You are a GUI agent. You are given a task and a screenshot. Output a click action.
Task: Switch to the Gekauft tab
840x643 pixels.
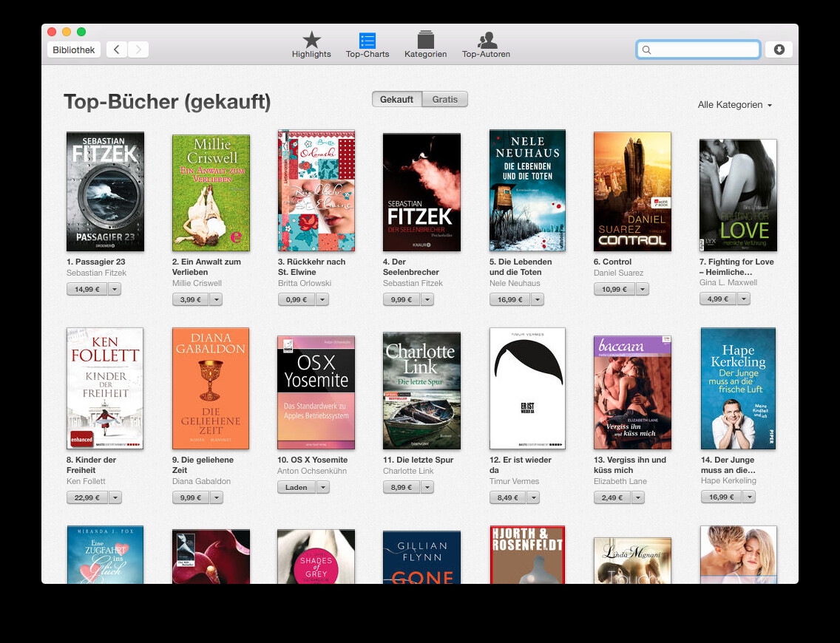pos(397,98)
